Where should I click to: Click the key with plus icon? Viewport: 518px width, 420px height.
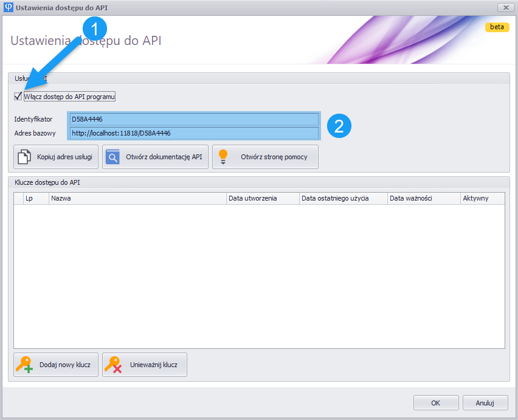pyautogui.click(x=24, y=365)
